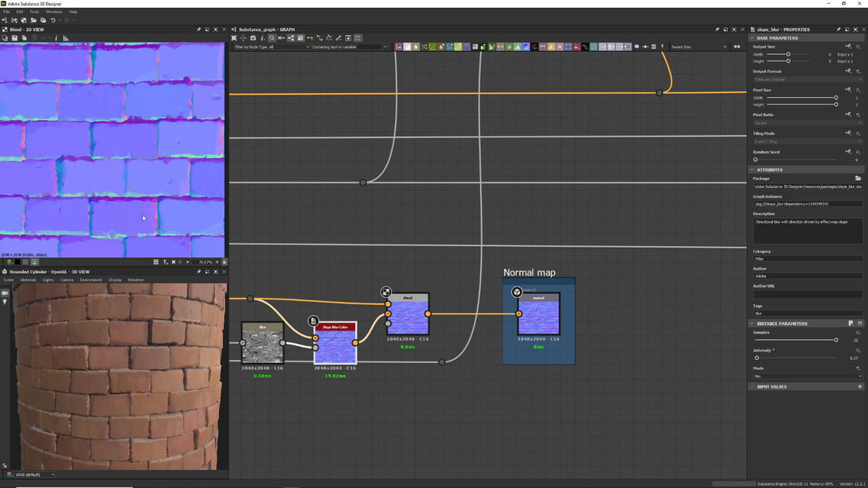Open the Materials menu in 3D view
The width and height of the screenshot is (868, 488).
tap(28, 280)
